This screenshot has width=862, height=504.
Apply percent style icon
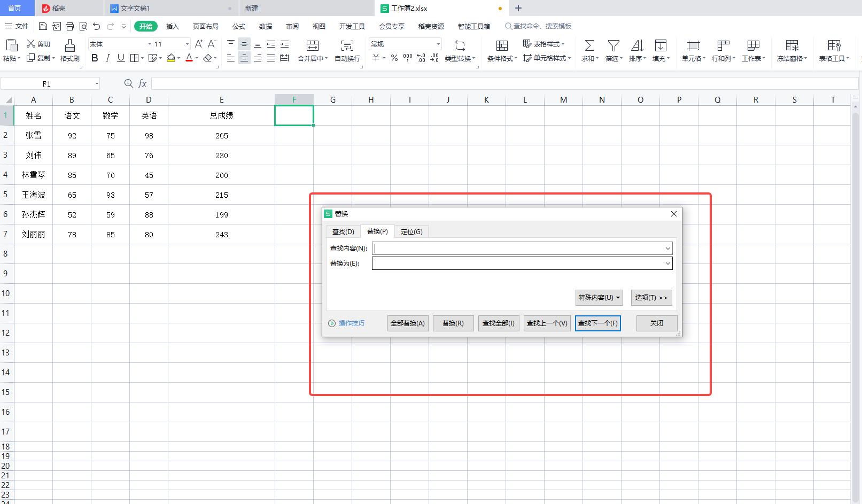[x=394, y=58]
